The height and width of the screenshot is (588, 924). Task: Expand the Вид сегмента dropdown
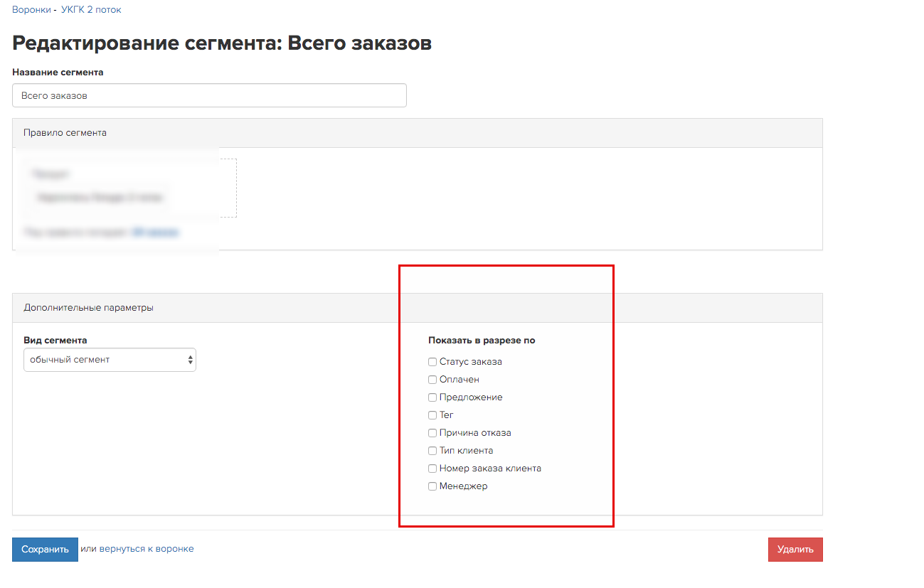point(110,360)
